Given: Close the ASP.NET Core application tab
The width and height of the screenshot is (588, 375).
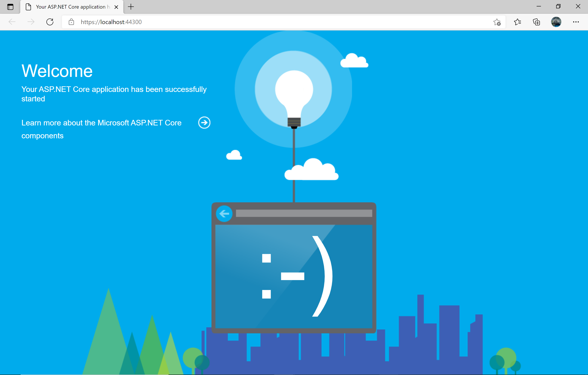Looking at the screenshot, I should click(x=116, y=7).
